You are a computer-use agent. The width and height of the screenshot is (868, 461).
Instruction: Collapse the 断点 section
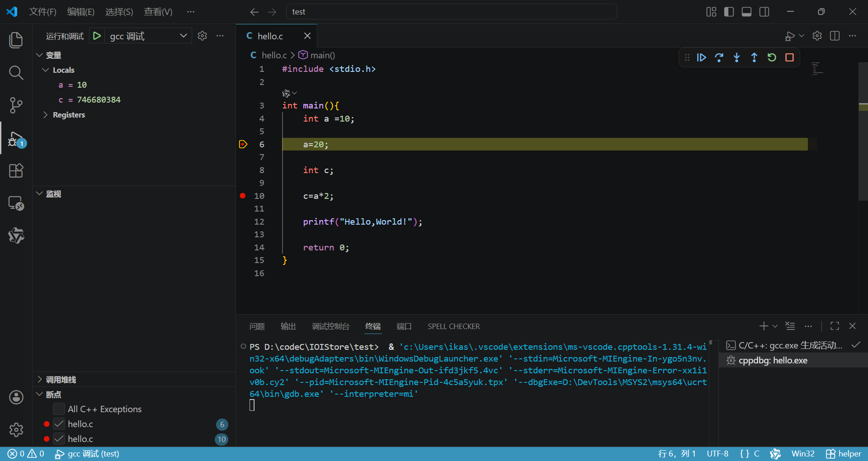click(x=39, y=394)
